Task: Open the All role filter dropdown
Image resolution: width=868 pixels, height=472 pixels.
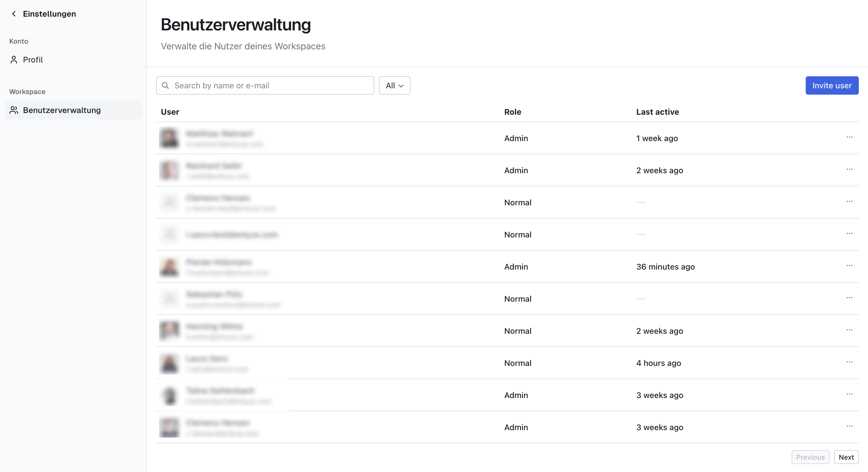Action: [394, 85]
